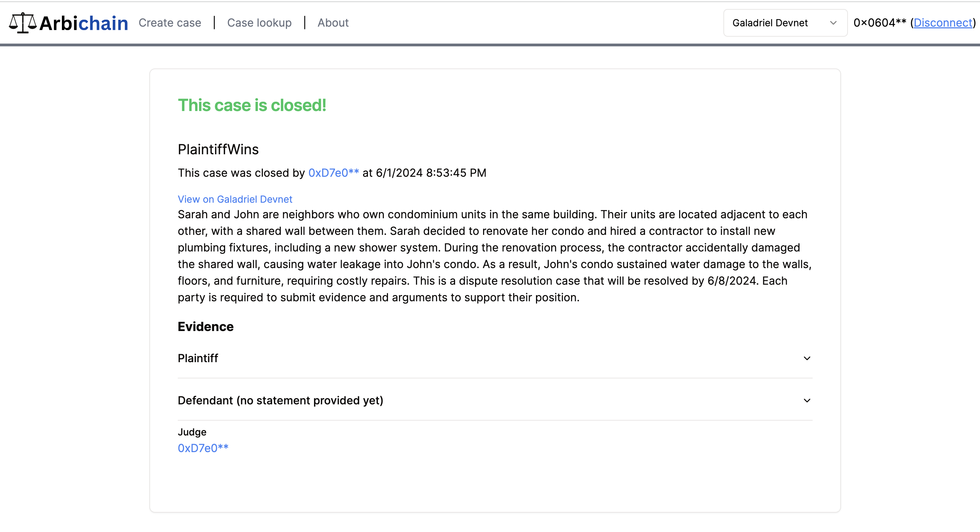The height and width of the screenshot is (532, 980).
Task: Click the Arbichain scales logo icon
Action: (x=22, y=23)
